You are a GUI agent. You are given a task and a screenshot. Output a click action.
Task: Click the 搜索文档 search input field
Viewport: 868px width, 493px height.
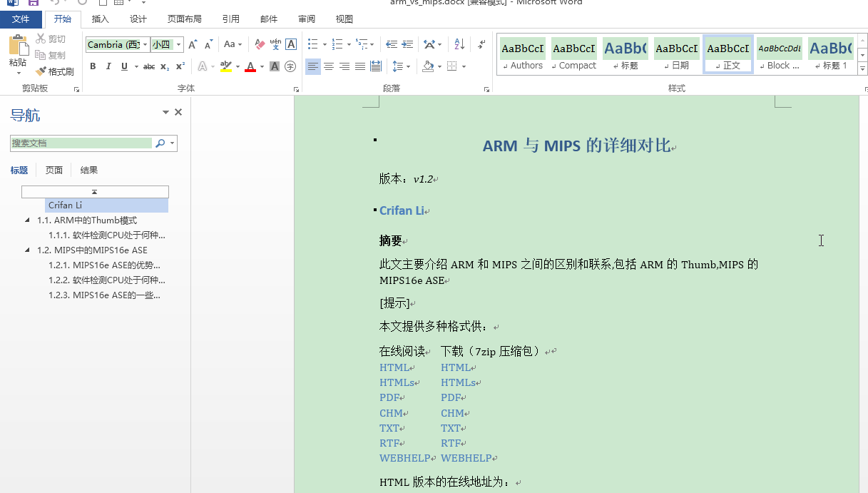(81, 143)
